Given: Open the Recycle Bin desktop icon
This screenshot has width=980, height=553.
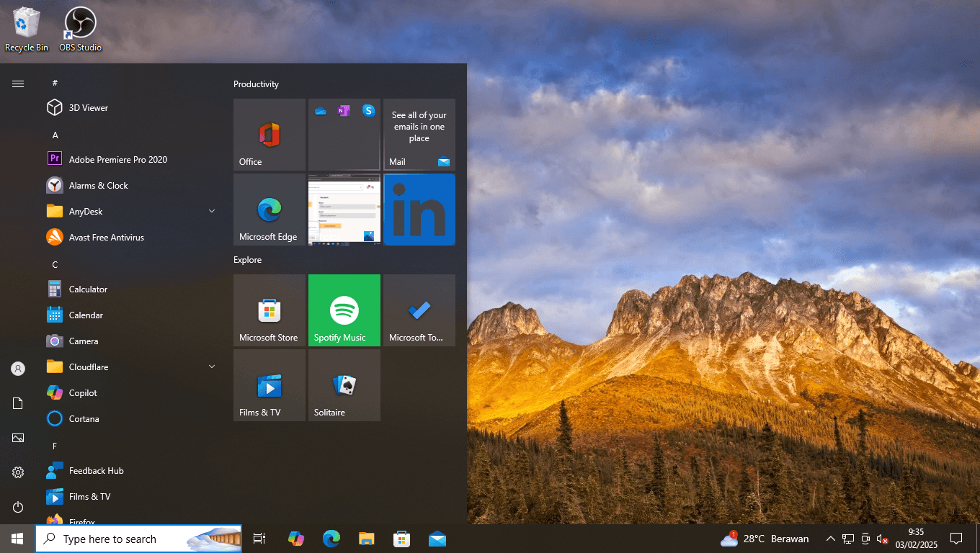Looking at the screenshot, I should [x=27, y=30].
